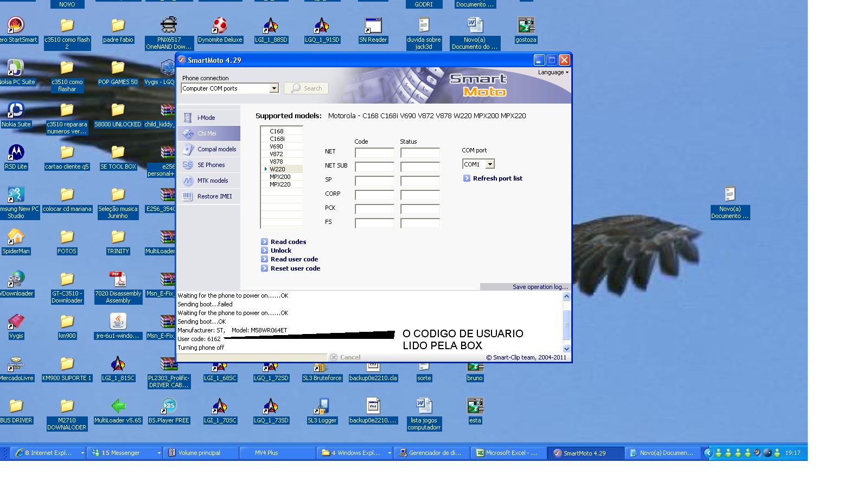
Task: Switch to MV4 Plus taskbar button
Action: (277, 453)
